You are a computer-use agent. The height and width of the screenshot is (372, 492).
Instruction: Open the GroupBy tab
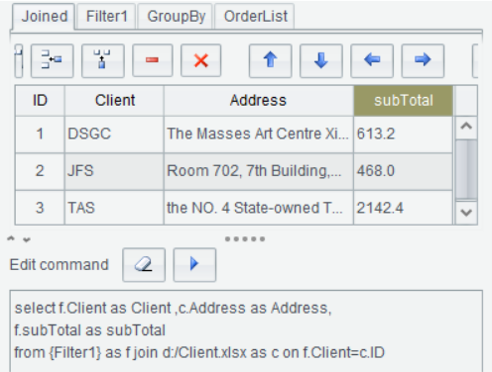pyautogui.click(x=176, y=16)
